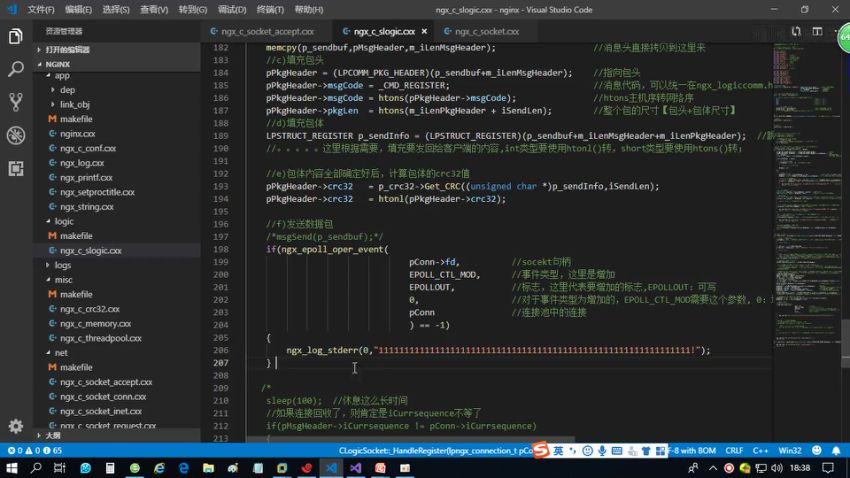Open the Debug view in activity bar
Screen dimensions: 850x478
pyautogui.click(x=16, y=135)
